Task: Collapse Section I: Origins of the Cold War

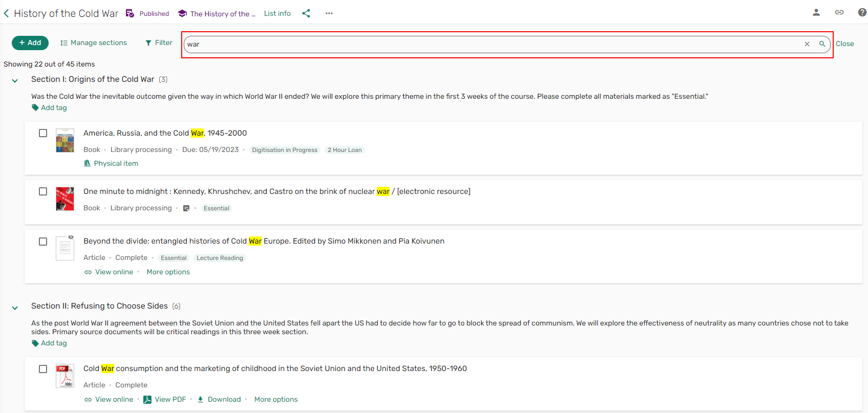Action: click(x=15, y=80)
